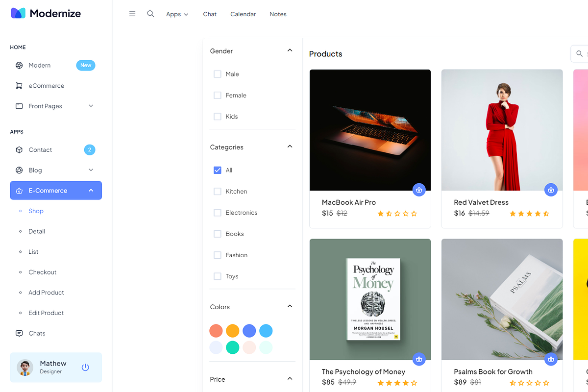
Task: Check the Toys category checkbox
Action: pyautogui.click(x=218, y=276)
